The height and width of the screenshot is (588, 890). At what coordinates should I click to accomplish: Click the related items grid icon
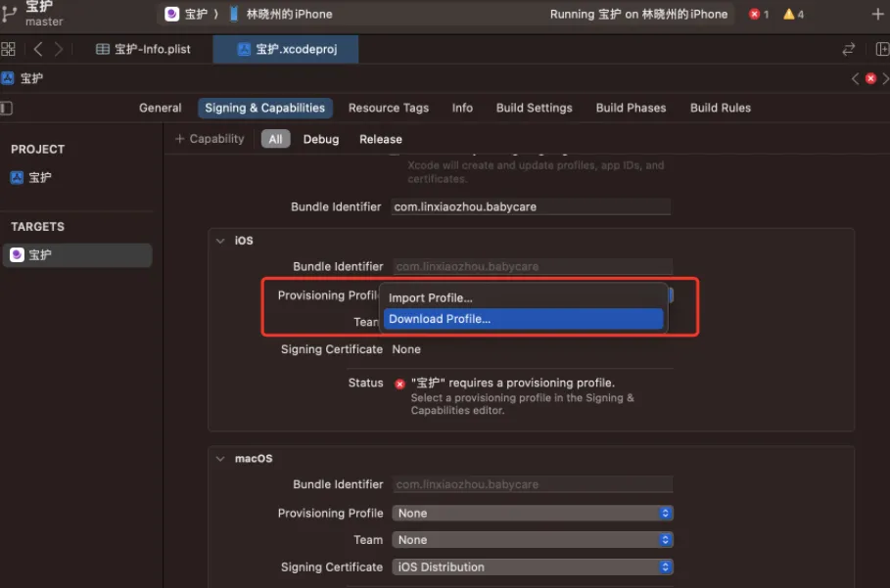[x=8, y=49]
